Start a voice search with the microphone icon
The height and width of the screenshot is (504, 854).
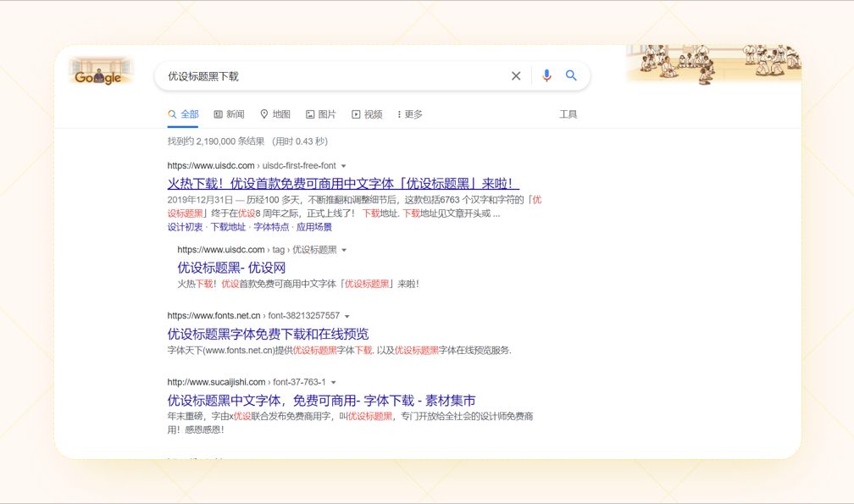[x=545, y=75]
